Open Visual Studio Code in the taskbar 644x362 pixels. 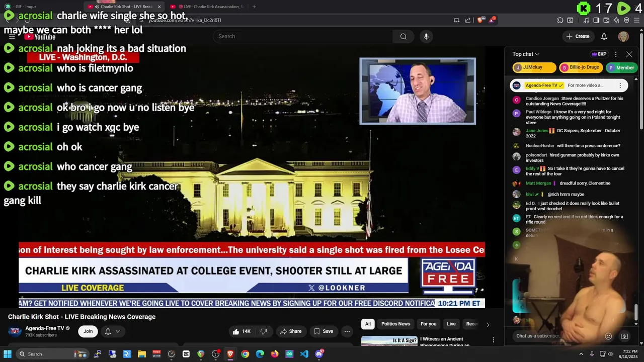click(304, 354)
